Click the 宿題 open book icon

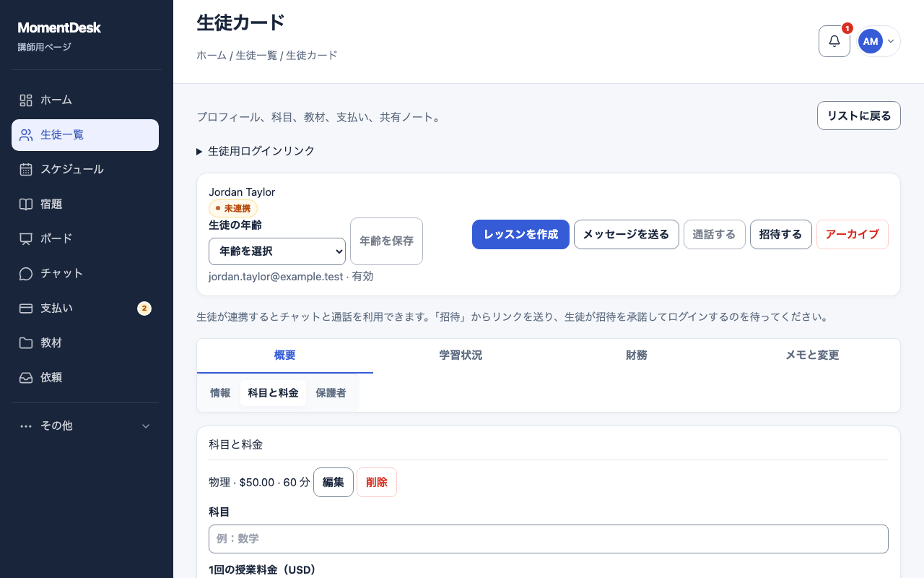pos(26,204)
